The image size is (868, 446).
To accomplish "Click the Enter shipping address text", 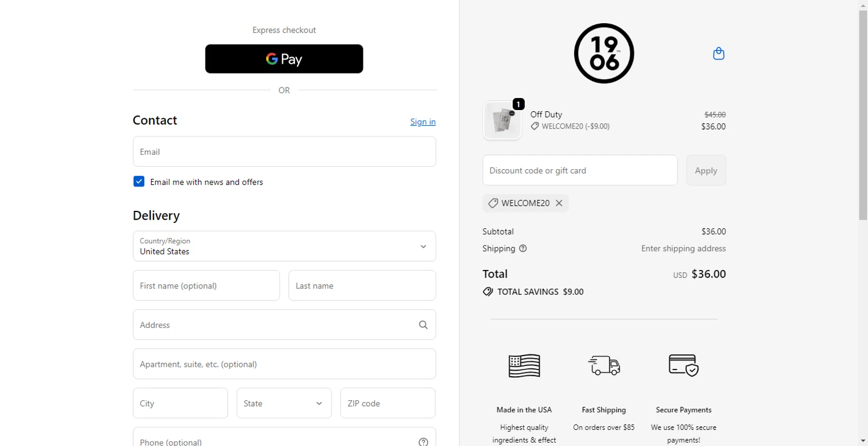I will (x=683, y=248).
